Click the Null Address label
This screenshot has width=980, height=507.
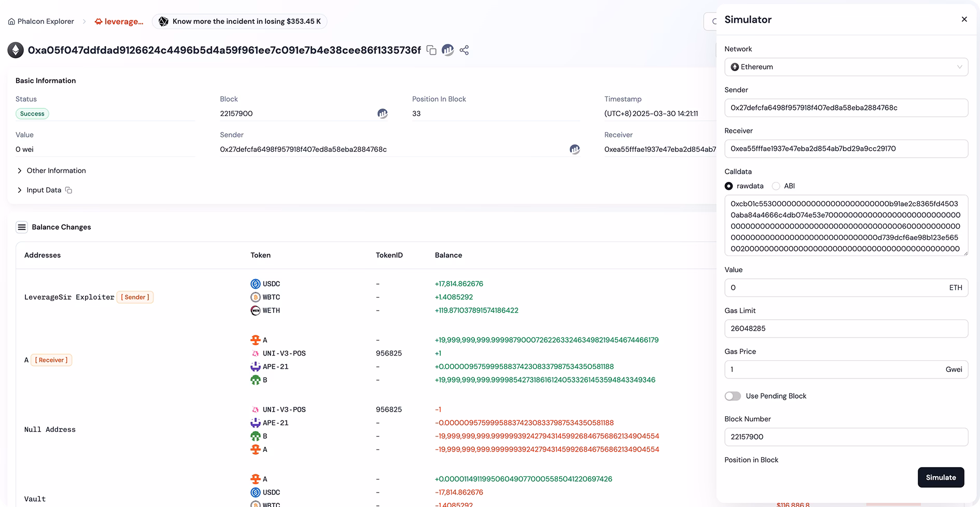(x=50, y=430)
